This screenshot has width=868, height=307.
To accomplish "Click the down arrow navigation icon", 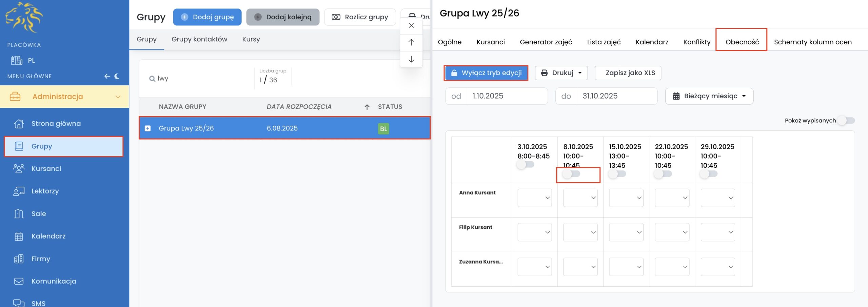I will coord(411,60).
